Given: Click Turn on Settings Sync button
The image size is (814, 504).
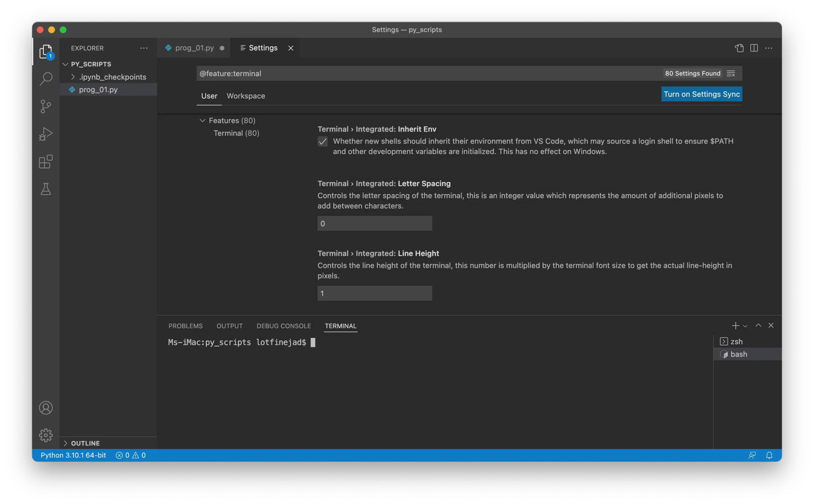Looking at the screenshot, I should pyautogui.click(x=701, y=94).
